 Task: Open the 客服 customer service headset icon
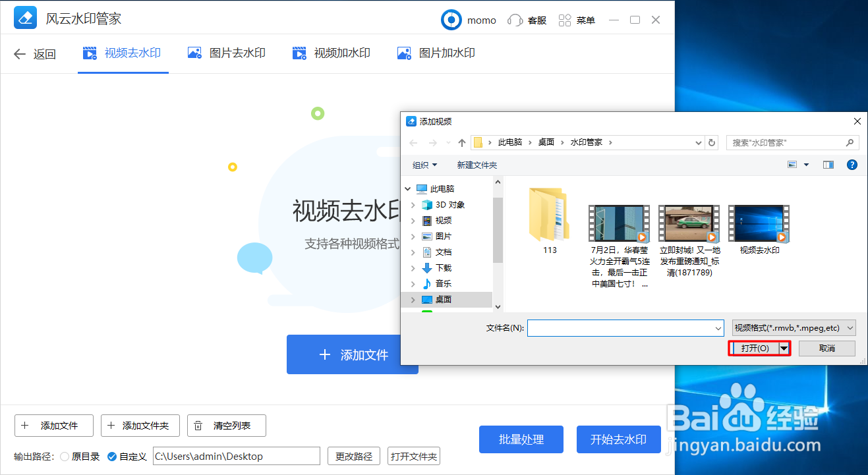(x=515, y=20)
